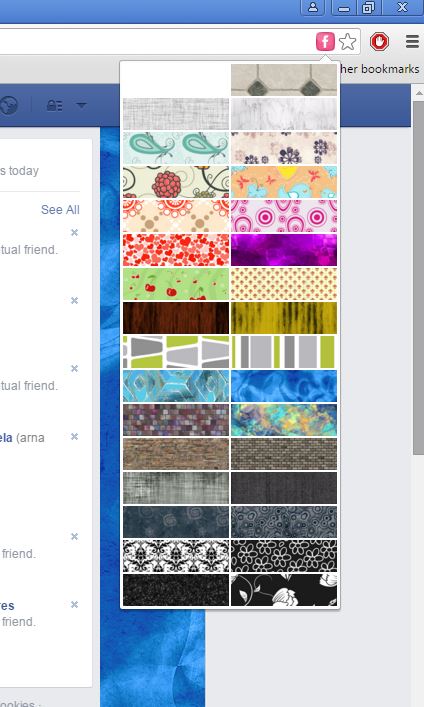Choose the purple watercolor background swatch
This screenshot has width=424, height=707.
coord(284,250)
